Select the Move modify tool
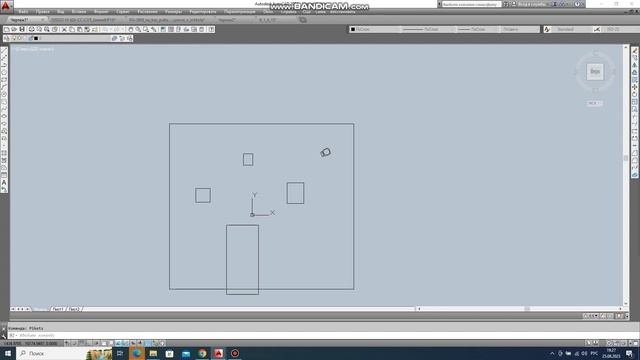This screenshot has height=360, width=640. pyautogui.click(x=635, y=87)
